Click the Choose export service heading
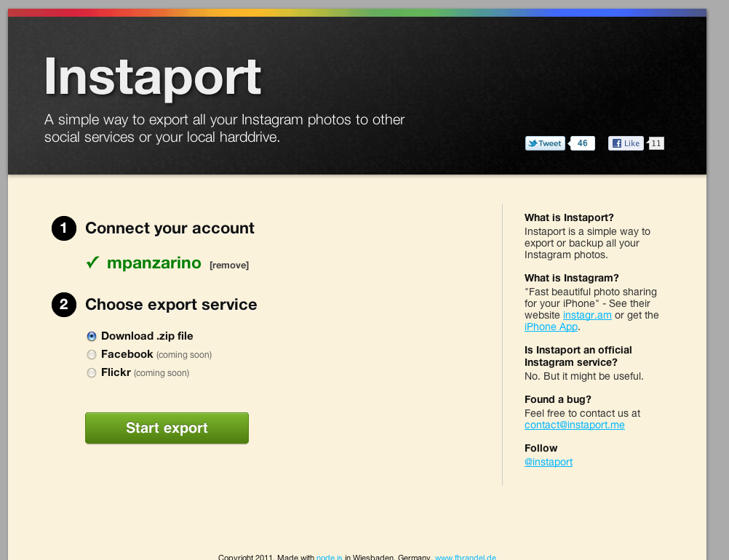This screenshot has height=560, width=729. [x=171, y=305]
